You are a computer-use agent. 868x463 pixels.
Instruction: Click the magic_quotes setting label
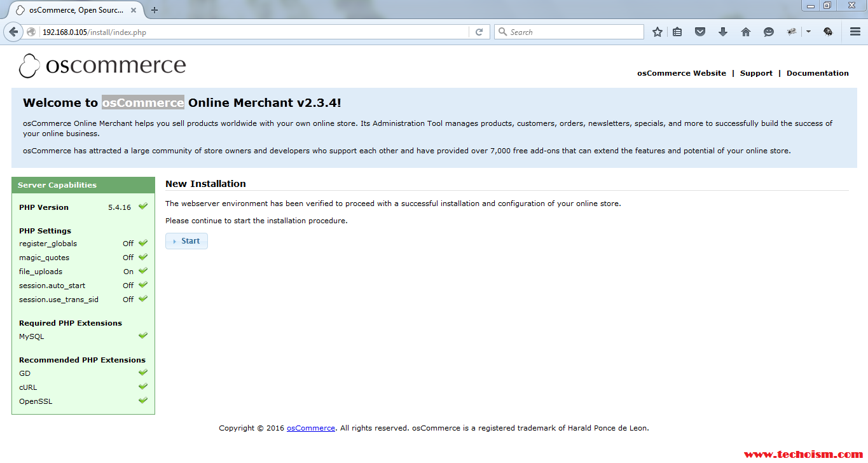(44, 258)
